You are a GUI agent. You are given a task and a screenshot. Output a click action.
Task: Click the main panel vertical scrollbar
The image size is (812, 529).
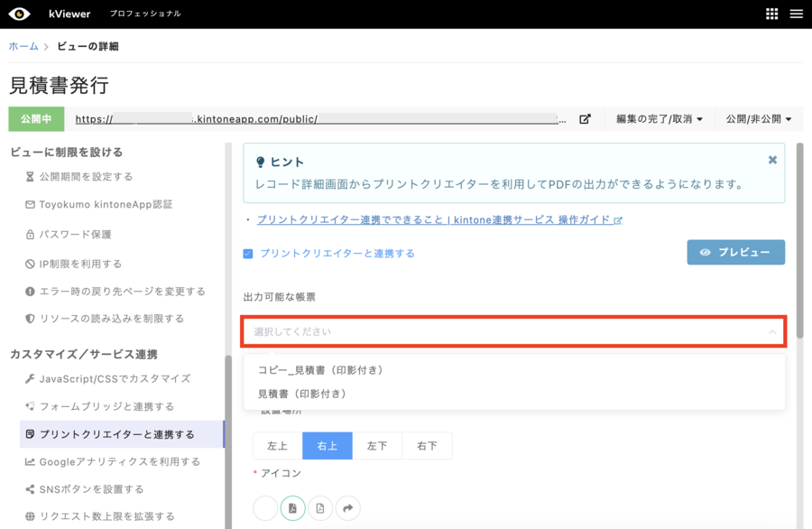coord(799,241)
